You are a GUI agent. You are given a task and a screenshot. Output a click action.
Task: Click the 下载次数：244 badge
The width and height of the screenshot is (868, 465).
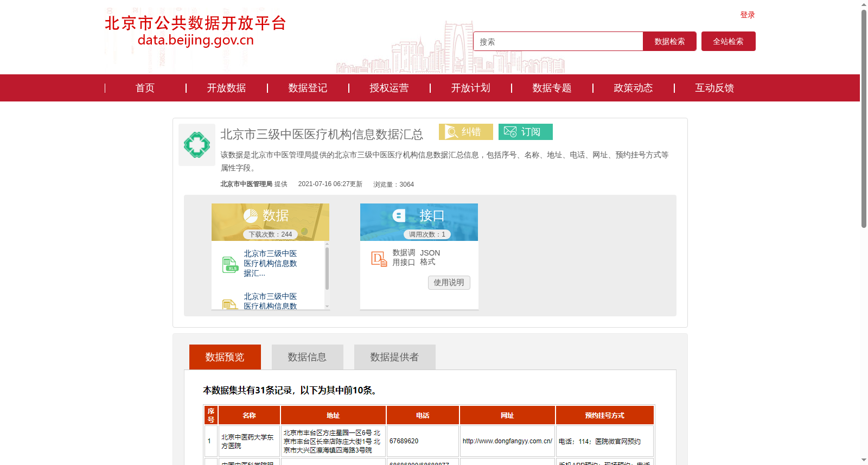click(x=270, y=234)
